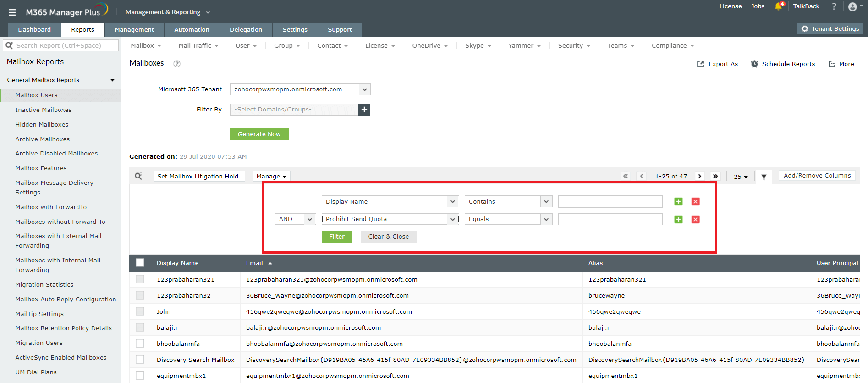Apply conditions with the Filter button
868x383 pixels.
[337, 237]
